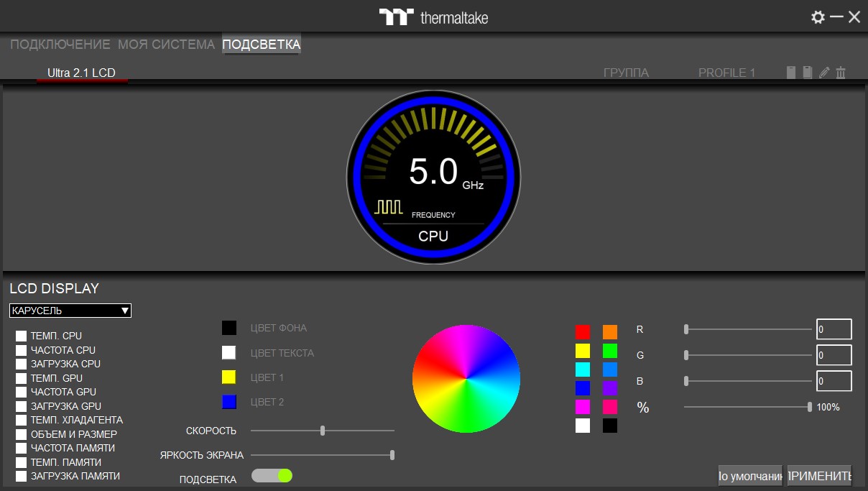The image size is (868, 491).
Task: Select the ЦВЕТ 2 blue swatch
Action: tap(229, 402)
